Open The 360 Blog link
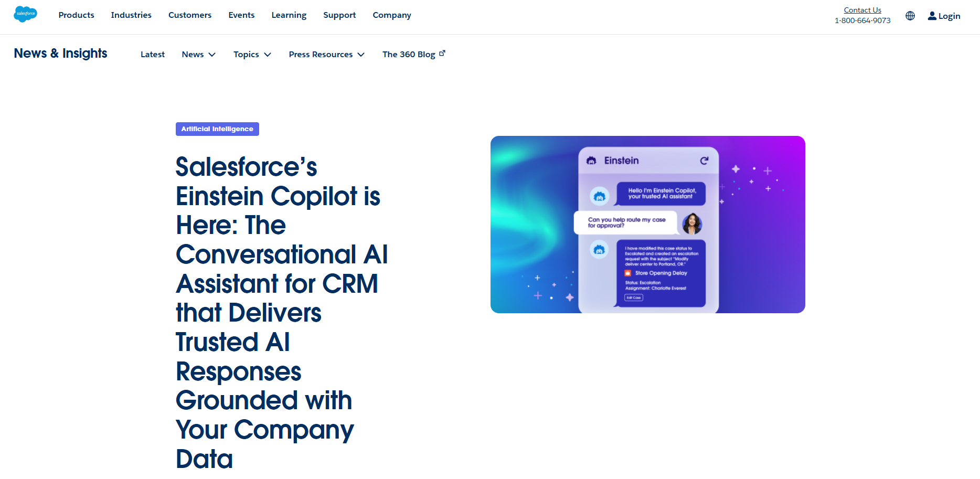Viewport: 980px width, 479px height. pyautogui.click(x=409, y=55)
